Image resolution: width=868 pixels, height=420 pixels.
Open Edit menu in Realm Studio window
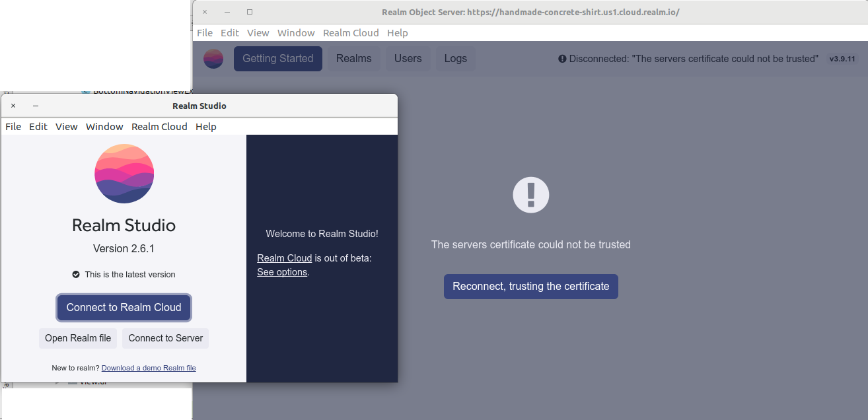point(38,127)
